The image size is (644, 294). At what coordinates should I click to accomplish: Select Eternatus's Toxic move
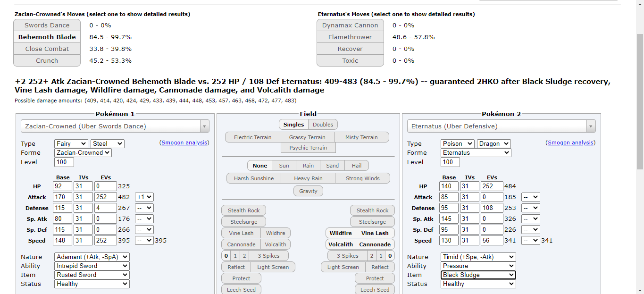tap(350, 60)
